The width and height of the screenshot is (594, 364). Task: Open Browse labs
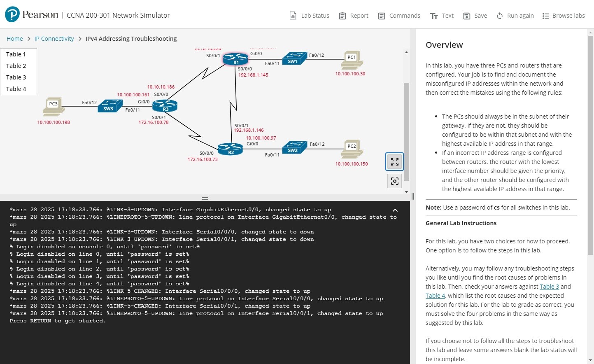click(564, 16)
